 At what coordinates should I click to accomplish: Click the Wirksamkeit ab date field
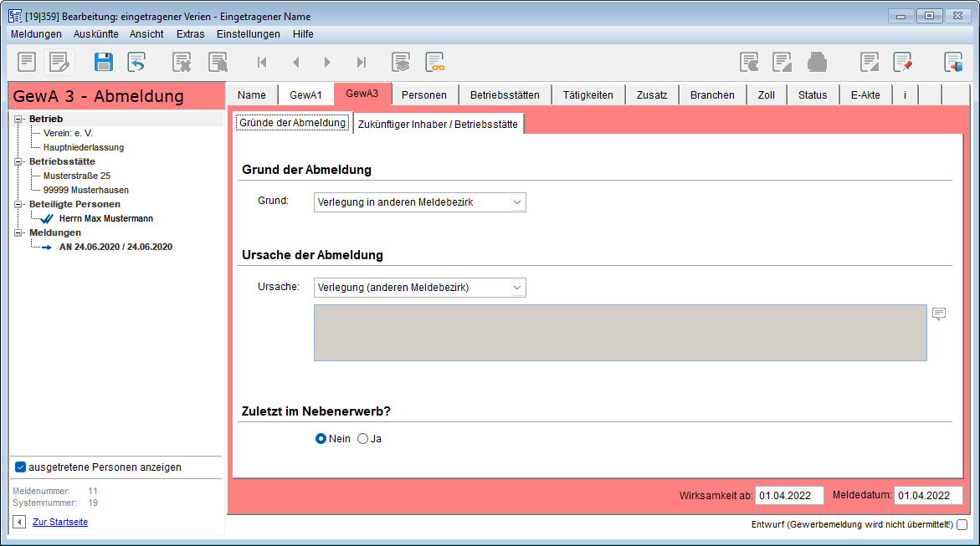[x=788, y=496]
